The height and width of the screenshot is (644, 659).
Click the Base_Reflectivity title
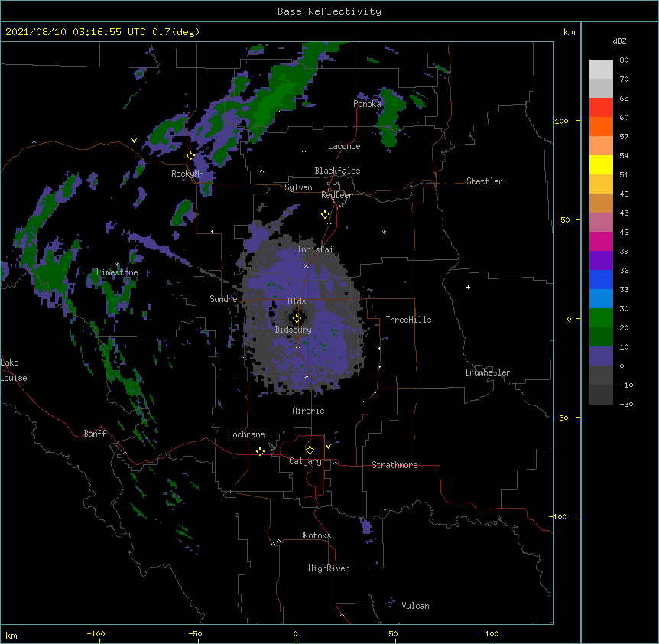tap(329, 11)
